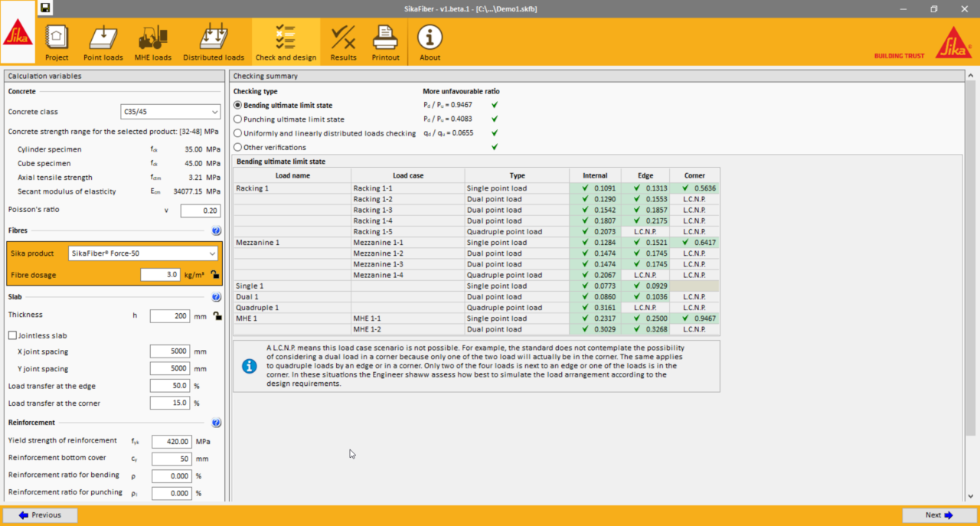Click the slab Thickness input field
Viewport: 980px width, 526px height.
[169, 315]
